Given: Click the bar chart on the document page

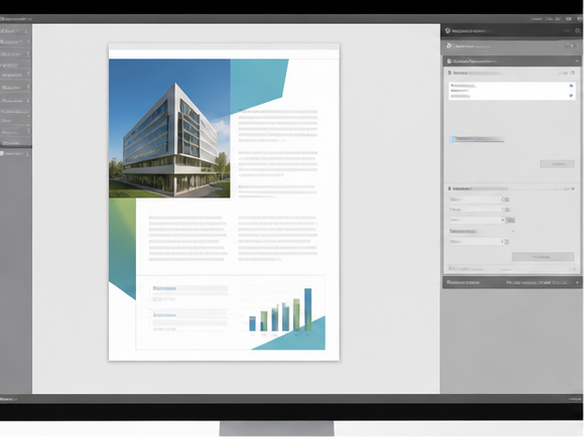Looking at the screenshot, I should [x=281, y=310].
